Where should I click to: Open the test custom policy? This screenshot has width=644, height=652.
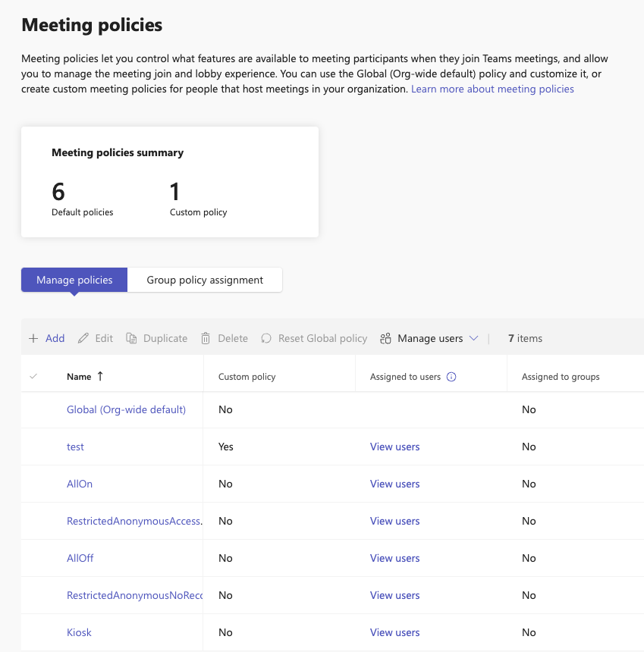(75, 447)
